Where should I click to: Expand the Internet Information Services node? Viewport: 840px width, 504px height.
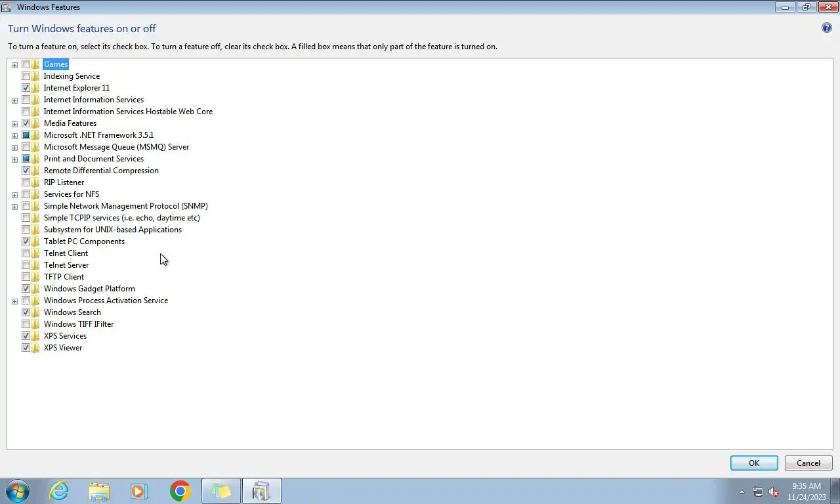point(14,100)
